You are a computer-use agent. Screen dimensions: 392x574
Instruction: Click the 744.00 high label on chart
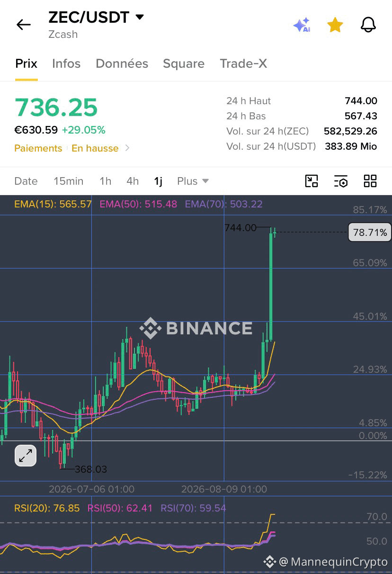click(241, 228)
